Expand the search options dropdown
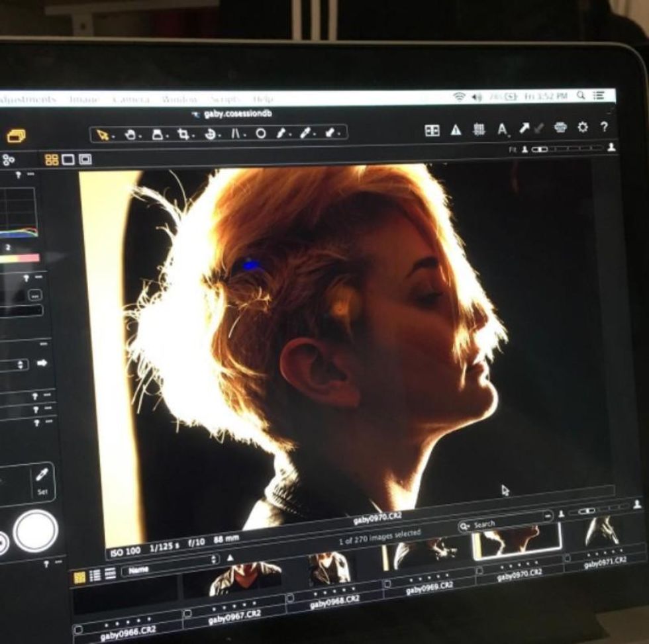649x644 pixels. click(x=547, y=515)
